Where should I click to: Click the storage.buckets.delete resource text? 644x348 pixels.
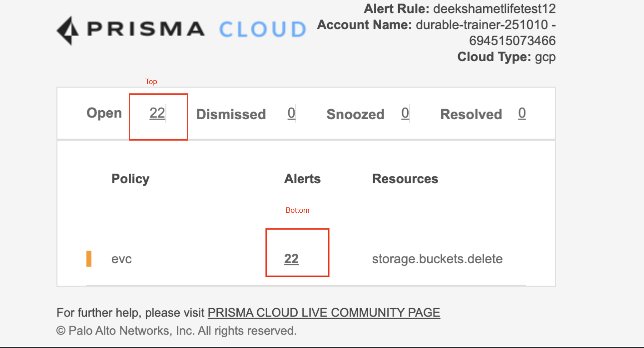click(x=437, y=259)
